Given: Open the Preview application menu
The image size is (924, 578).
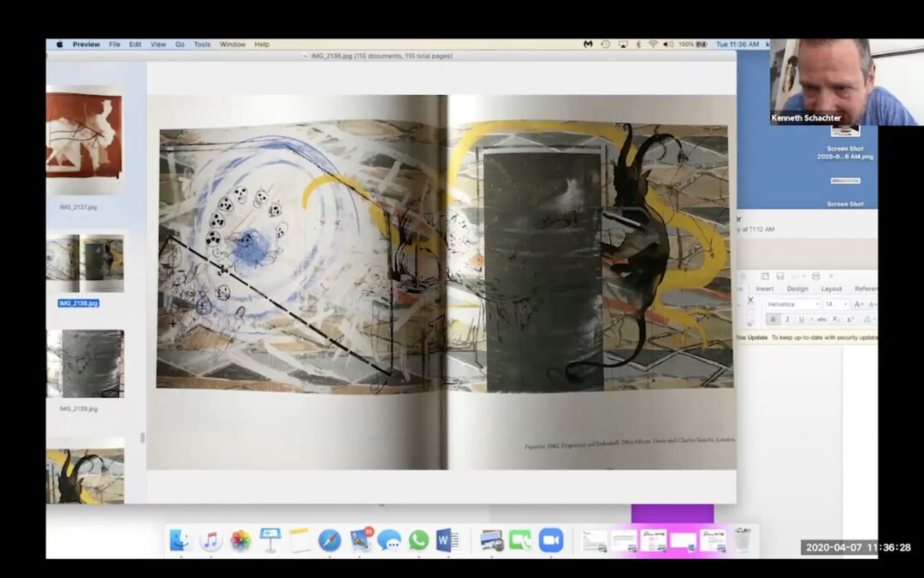Looking at the screenshot, I should click(86, 45).
